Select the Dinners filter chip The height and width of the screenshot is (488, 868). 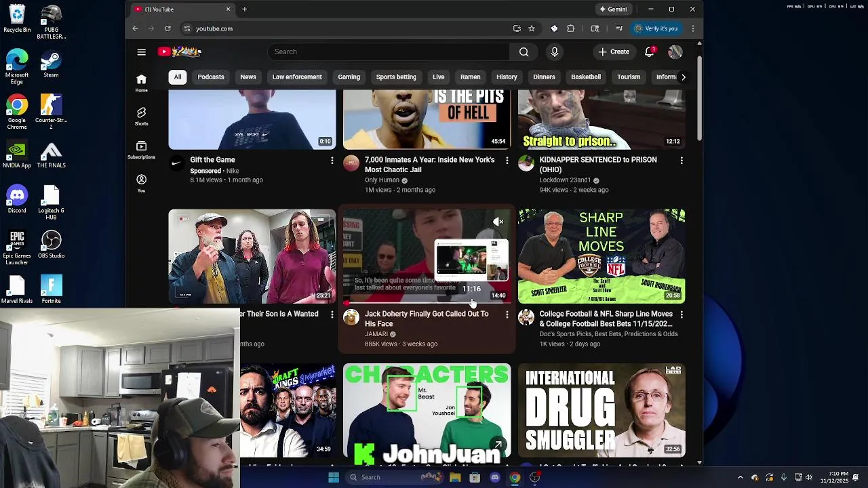544,77
